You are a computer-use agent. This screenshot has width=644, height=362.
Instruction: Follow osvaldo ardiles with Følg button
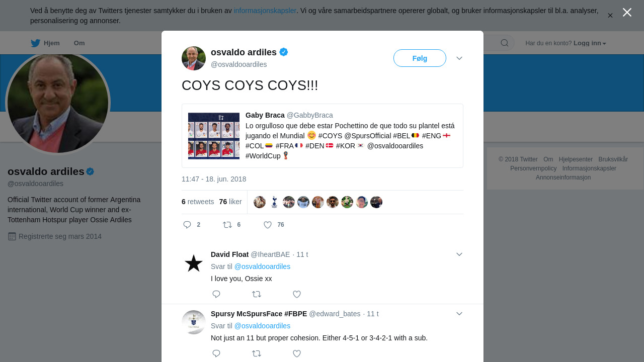click(x=420, y=58)
